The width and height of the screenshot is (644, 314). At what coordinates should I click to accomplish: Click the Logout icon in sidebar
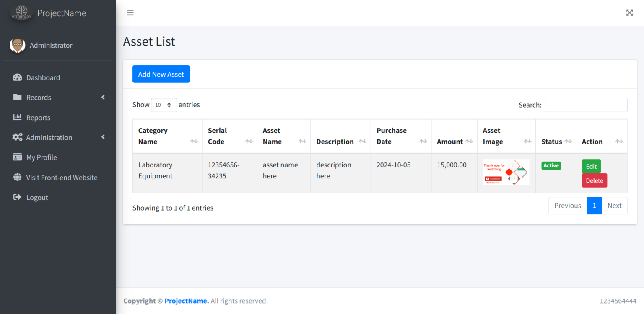pyautogui.click(x=17, y=197)
